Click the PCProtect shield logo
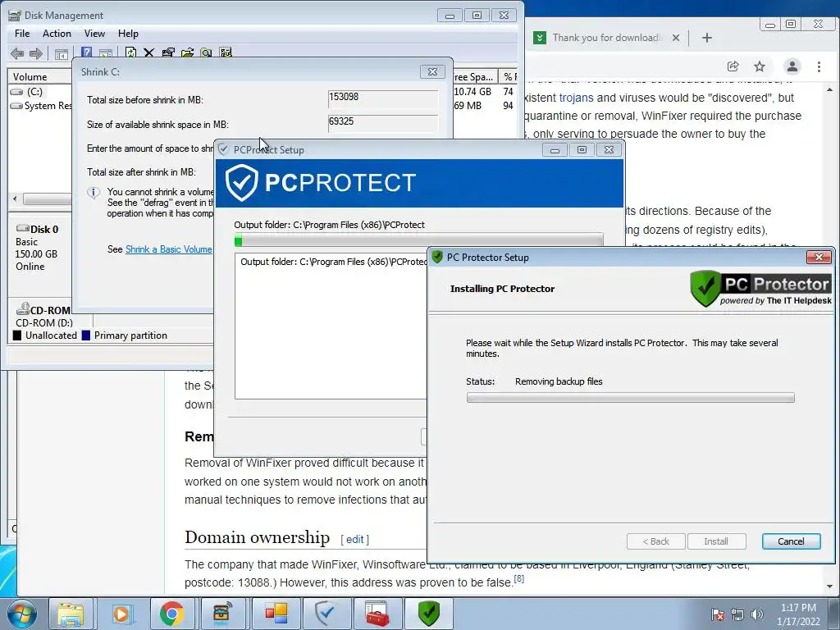This screenshot has width=840, height=630. coord(242,183)
